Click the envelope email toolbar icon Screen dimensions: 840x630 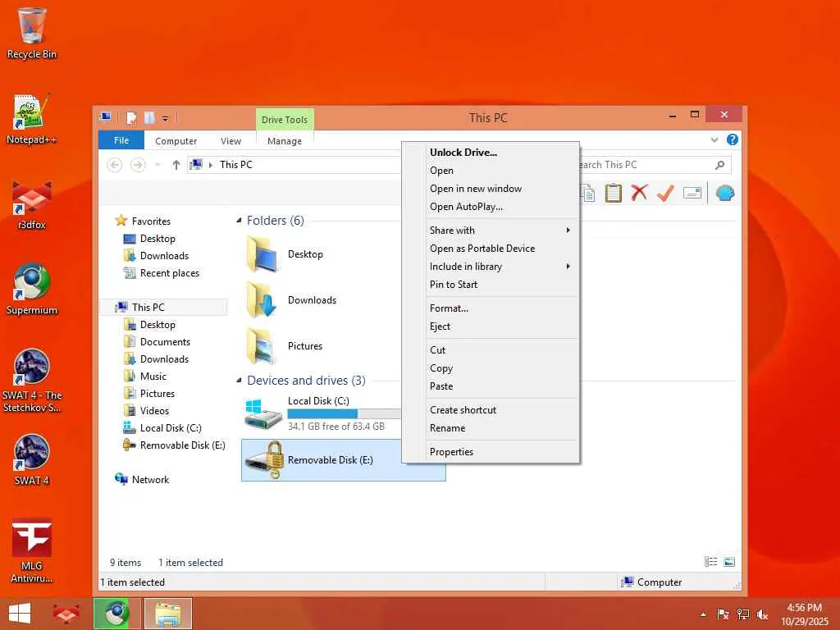(692, 193)
